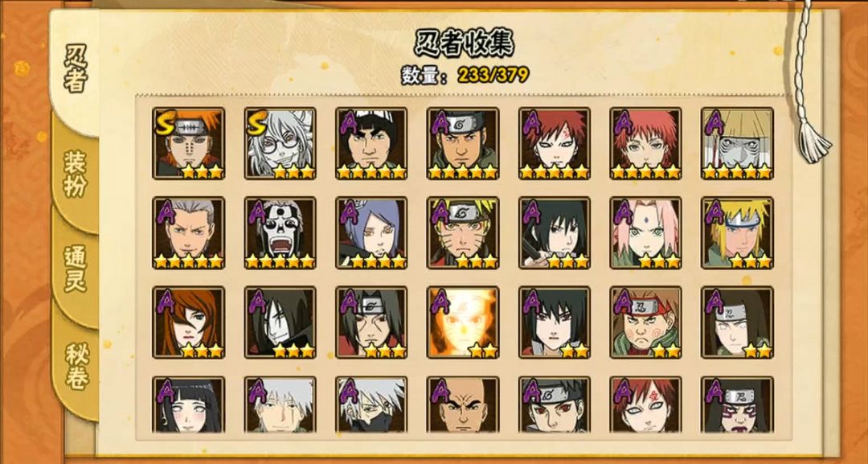Select the bald ninja portrait in the bottom row

point(463,404)
